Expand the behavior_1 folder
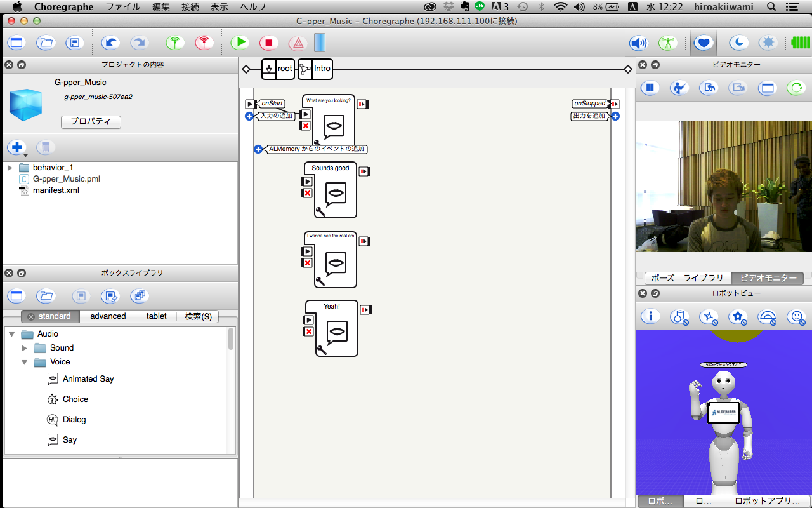The image size is (812, 508). (10, 168)
